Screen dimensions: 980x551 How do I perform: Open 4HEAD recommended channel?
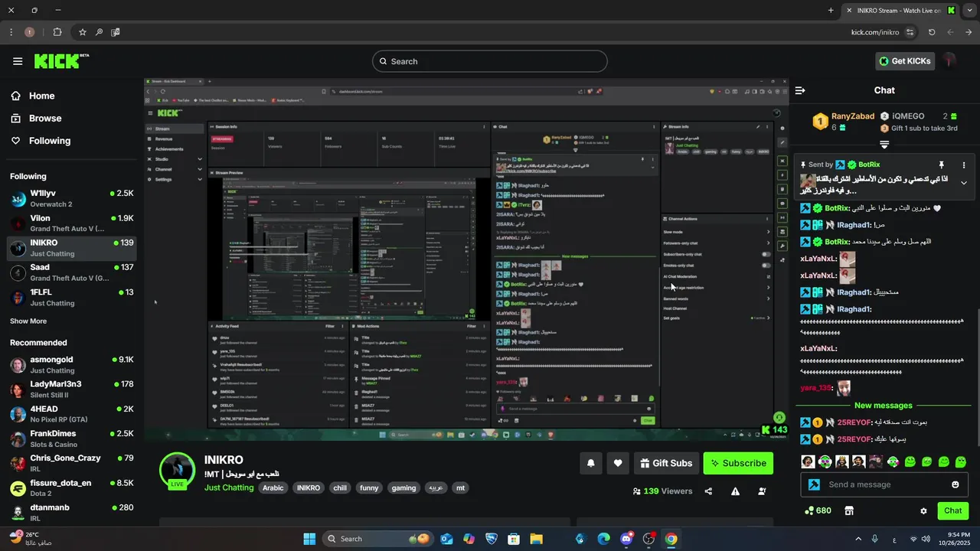pyautogui.click(x=72, y=413)
